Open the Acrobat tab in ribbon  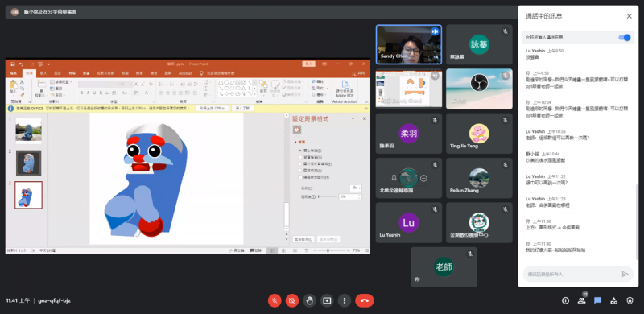pos(184,73)
